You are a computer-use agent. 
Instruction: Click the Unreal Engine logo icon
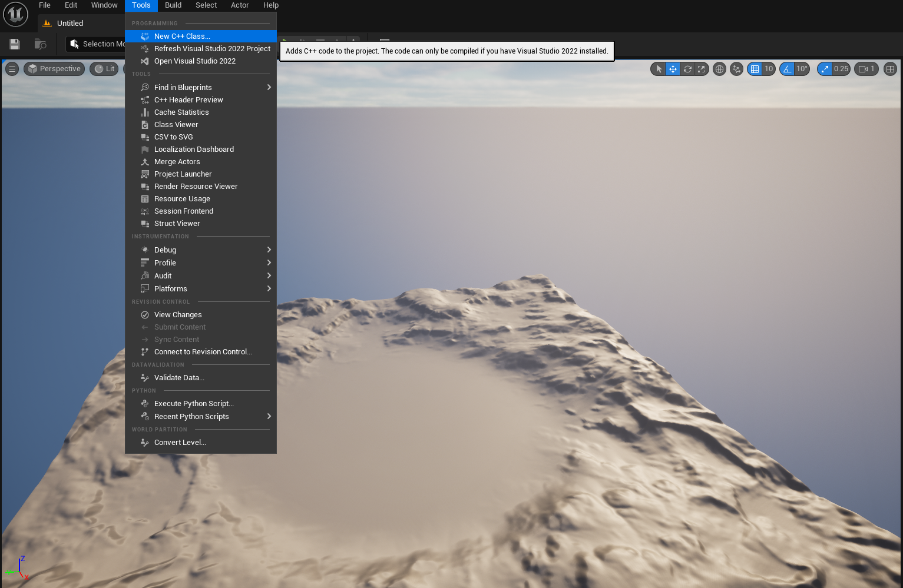pyautogui.click(x=15, y=14)
